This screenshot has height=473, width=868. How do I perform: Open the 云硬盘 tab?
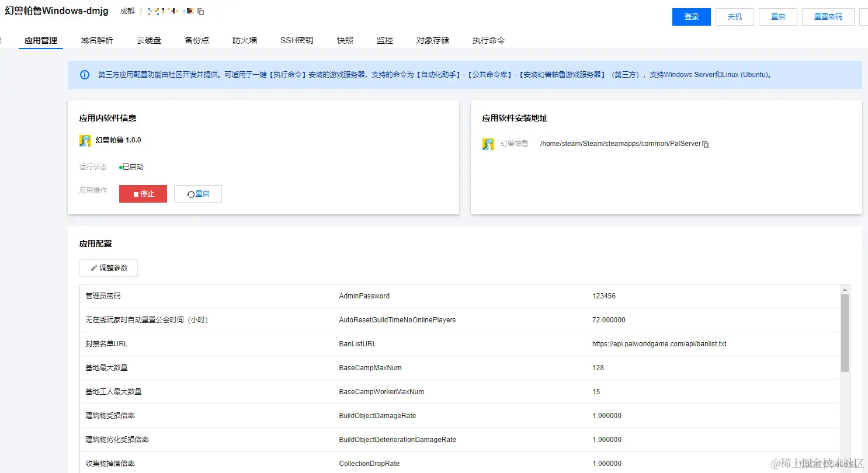pos(149,40)
